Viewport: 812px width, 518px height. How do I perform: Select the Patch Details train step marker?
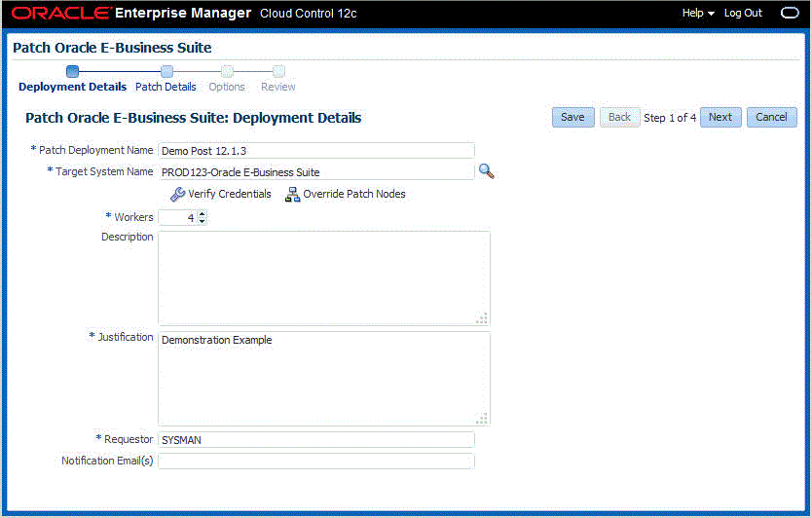[x=166, y=71]
